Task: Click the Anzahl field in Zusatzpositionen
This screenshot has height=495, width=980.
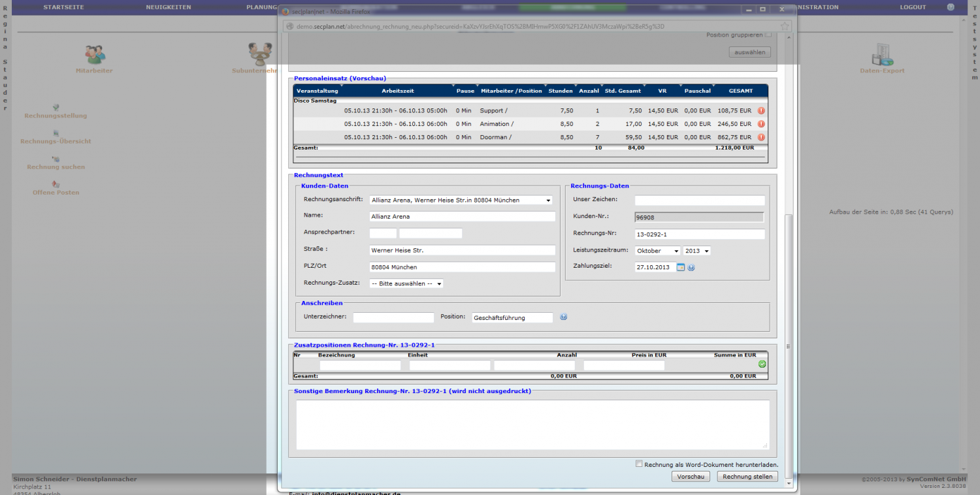Action: pyautogui.click(x=534, y=366)
